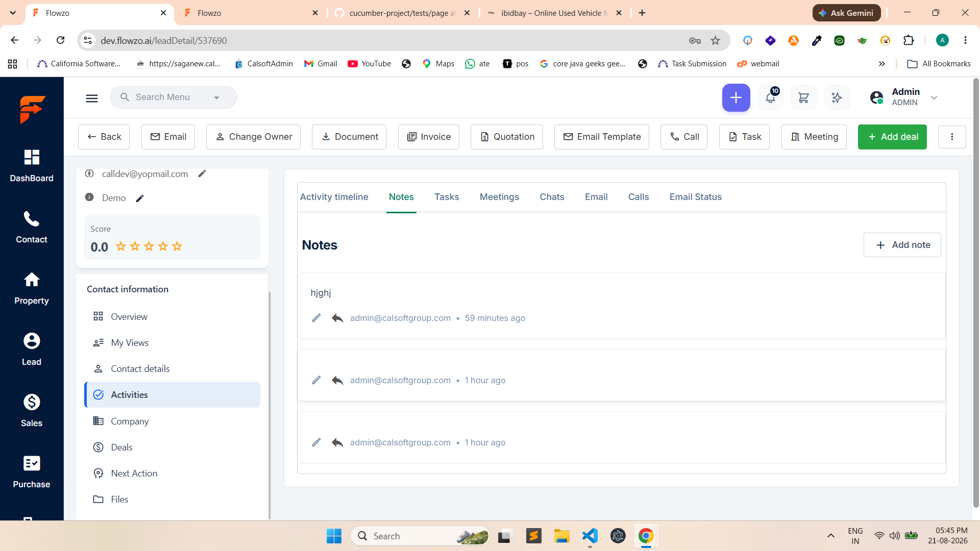Open Chrome three-dot menu
Screen dimensions: 980x551
(x=965, y=40)
